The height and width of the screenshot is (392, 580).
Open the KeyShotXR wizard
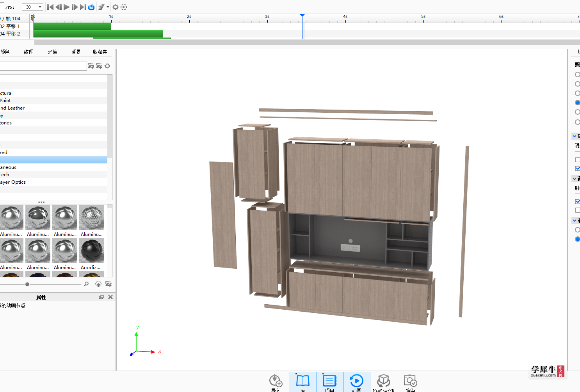pyautogui.click(x=384, y=382)
